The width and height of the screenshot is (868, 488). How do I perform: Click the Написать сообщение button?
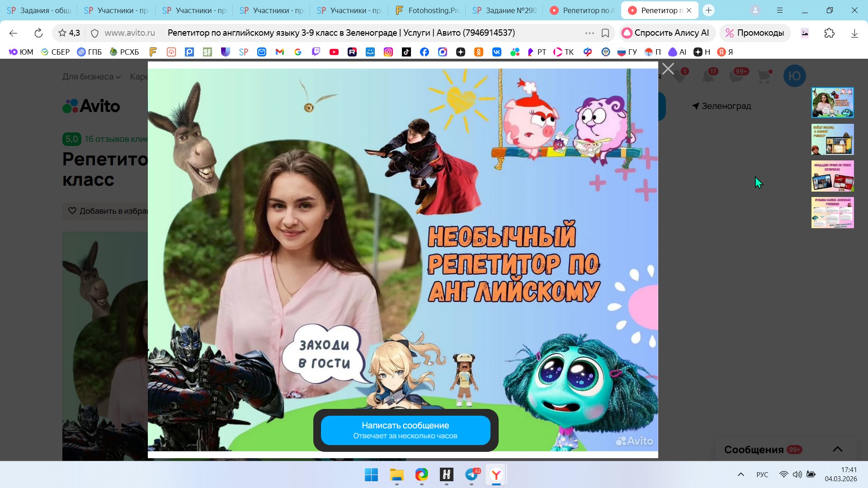pos(406,430)
